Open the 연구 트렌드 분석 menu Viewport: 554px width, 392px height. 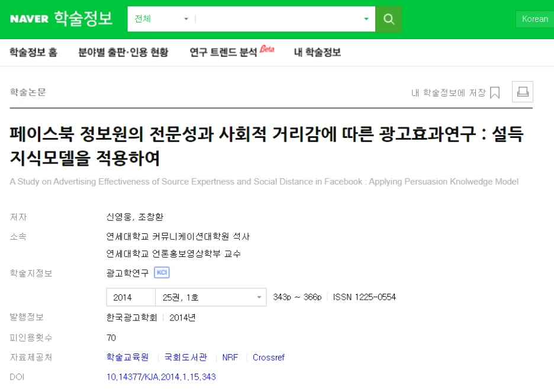click(x=223, y=52)
